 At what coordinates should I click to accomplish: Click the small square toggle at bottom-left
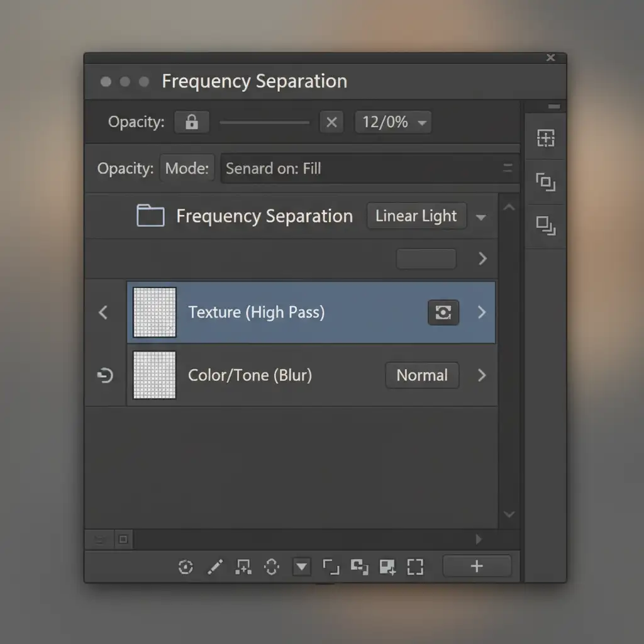click(x=123, y=539)
